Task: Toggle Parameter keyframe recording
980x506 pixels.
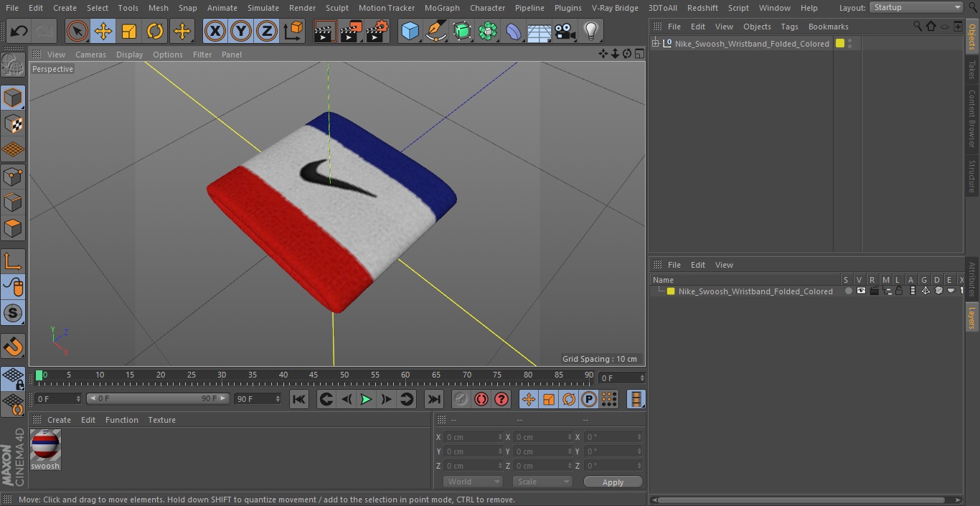Action: [x=589, y=399]
